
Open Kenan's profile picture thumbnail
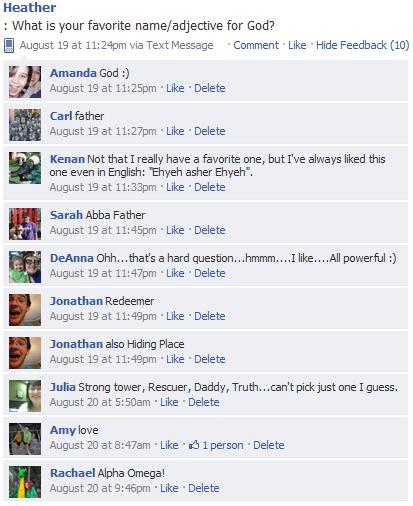25,168
